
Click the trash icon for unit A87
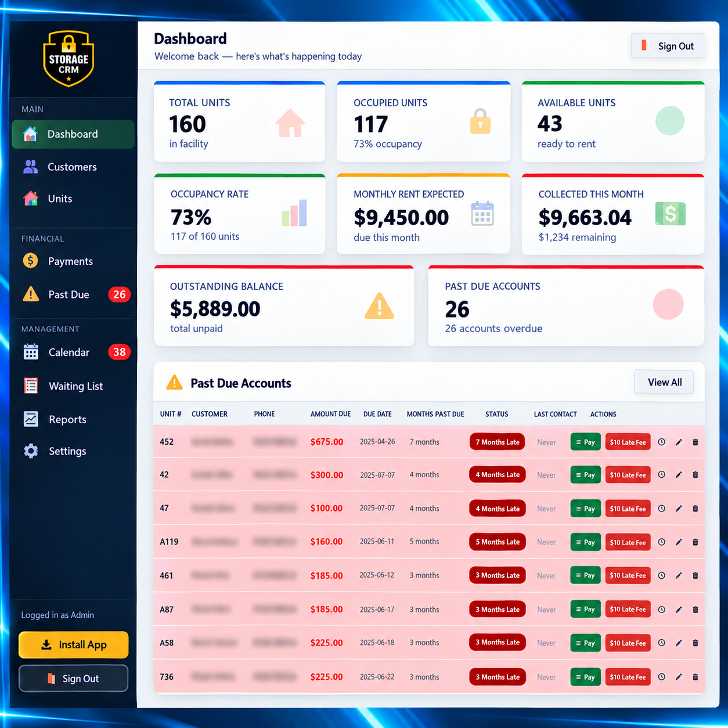click(x=695, y=610)
